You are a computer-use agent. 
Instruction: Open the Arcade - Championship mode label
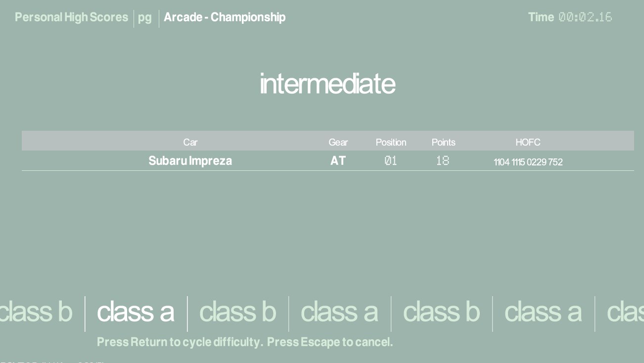coord(225,17)
